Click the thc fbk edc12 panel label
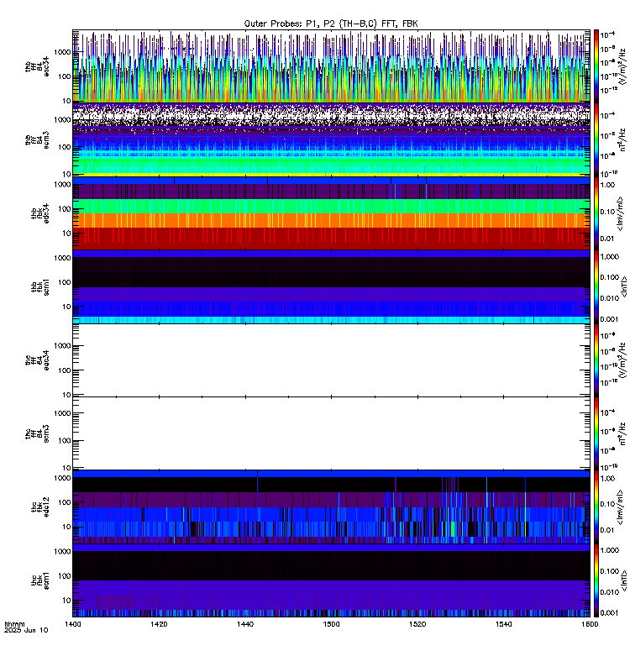This screenshot has width=630, height=672. click(40, 507)
